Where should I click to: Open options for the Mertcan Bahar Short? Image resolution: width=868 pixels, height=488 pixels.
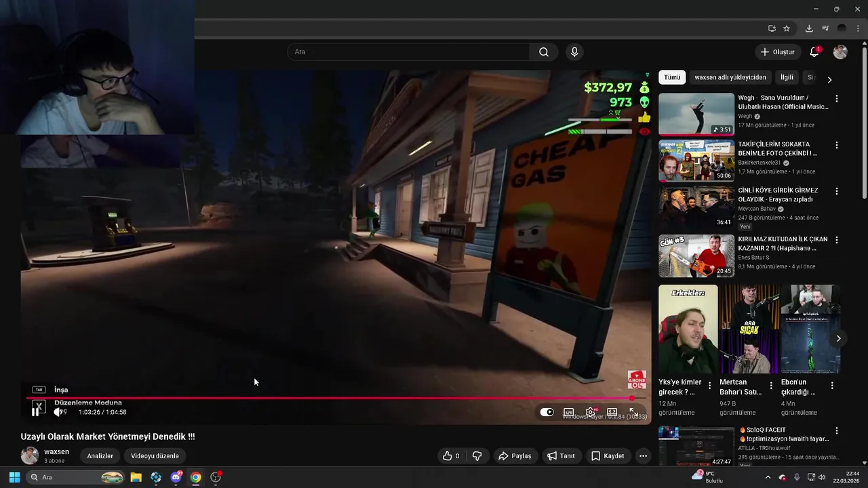point(770,386)
